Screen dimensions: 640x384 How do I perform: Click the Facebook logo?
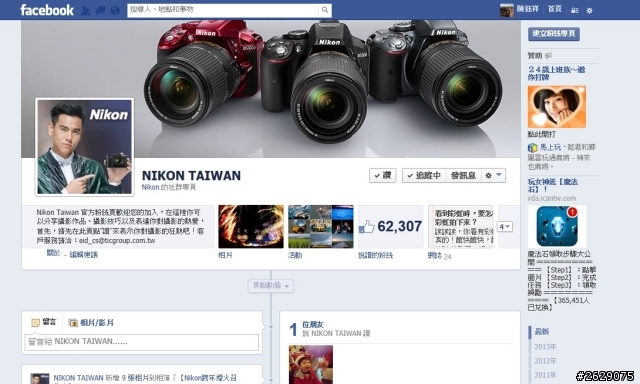coord(47,10)
